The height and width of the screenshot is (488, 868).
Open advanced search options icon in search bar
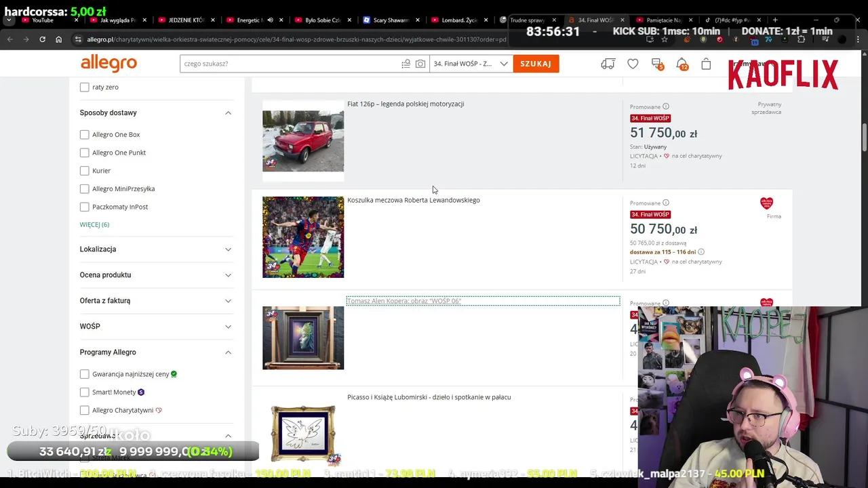[406, 64]
